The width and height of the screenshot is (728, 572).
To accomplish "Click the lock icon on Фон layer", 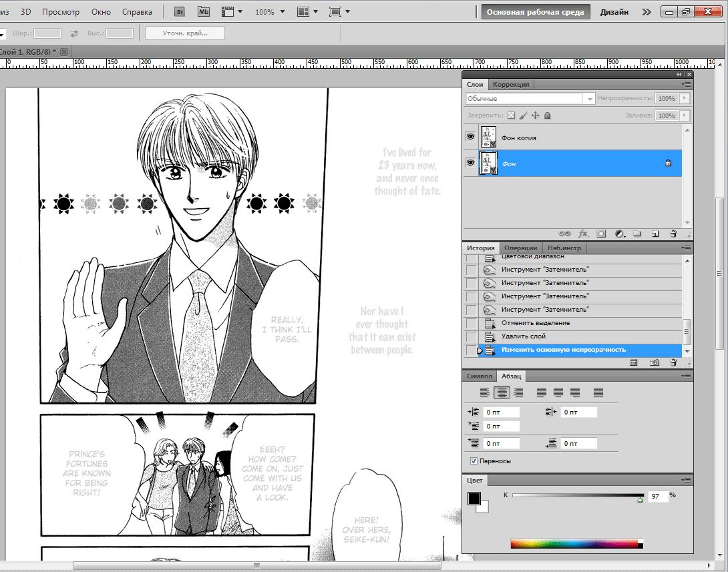I will (x=668, y=163).
